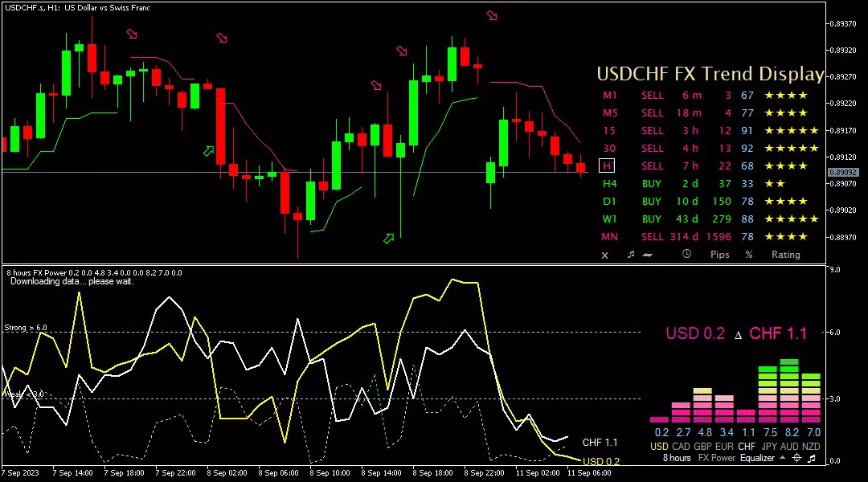868x482 pixels.
Task: Click the CHF 1.1 line label on chart
Action: click(600, 442)
